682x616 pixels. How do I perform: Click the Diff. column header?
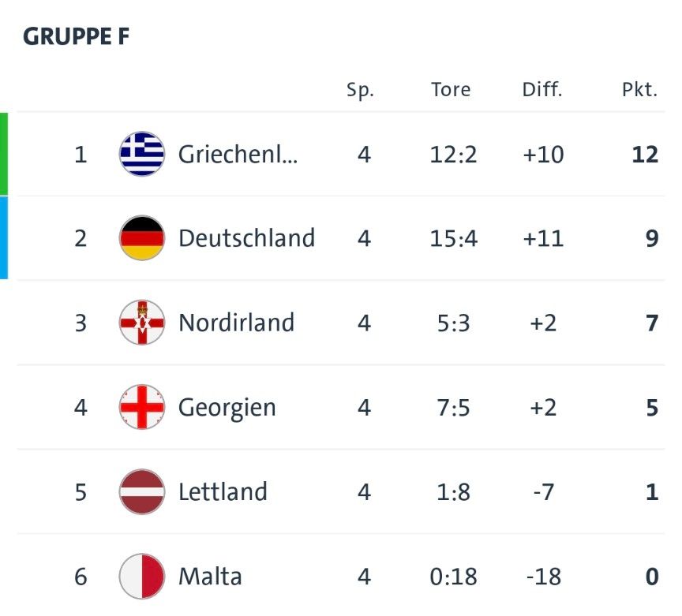pyautogui.click(x=542, y=89)
